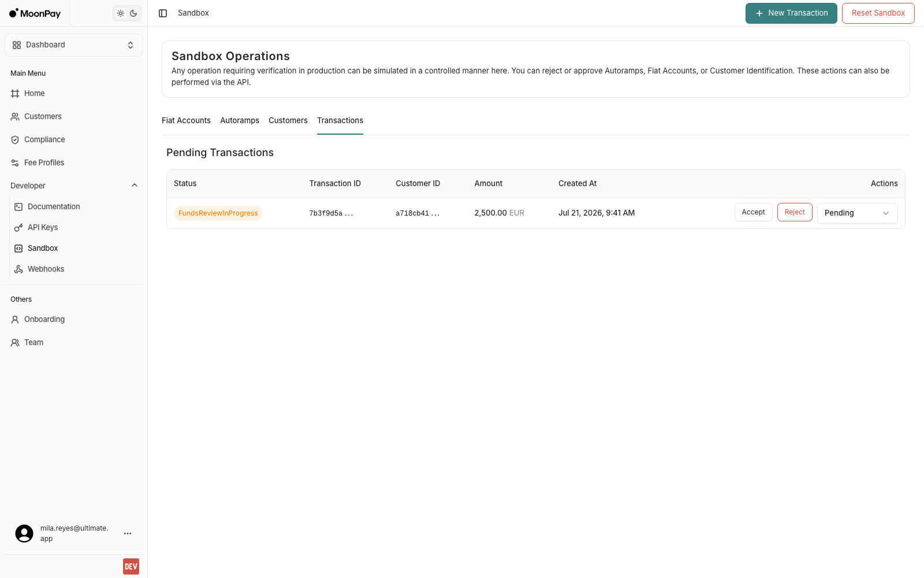The height and width of the screenshot is (578, 924).
Task: Open the Pending status dropdown
Action: (857, 213)
